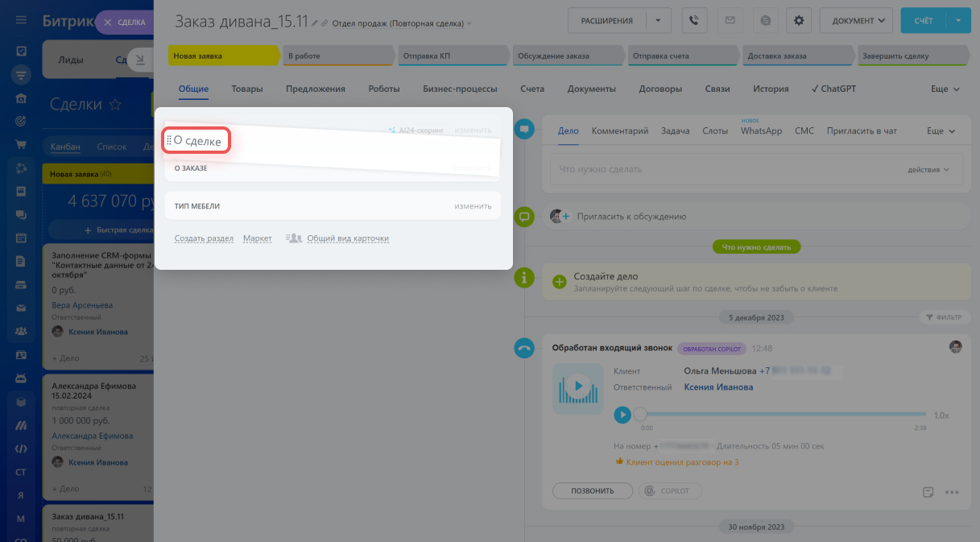Open the ФИЛЬТР timeline filter
This screenshot has height=542, width=980.
tap(943, 317)
